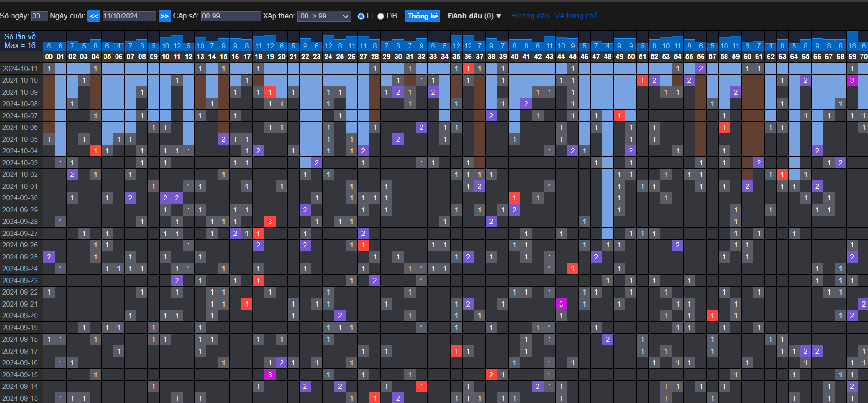
Task: Click the red 1 cell in row 2024-09-30
Action: [x=514, y=198]
